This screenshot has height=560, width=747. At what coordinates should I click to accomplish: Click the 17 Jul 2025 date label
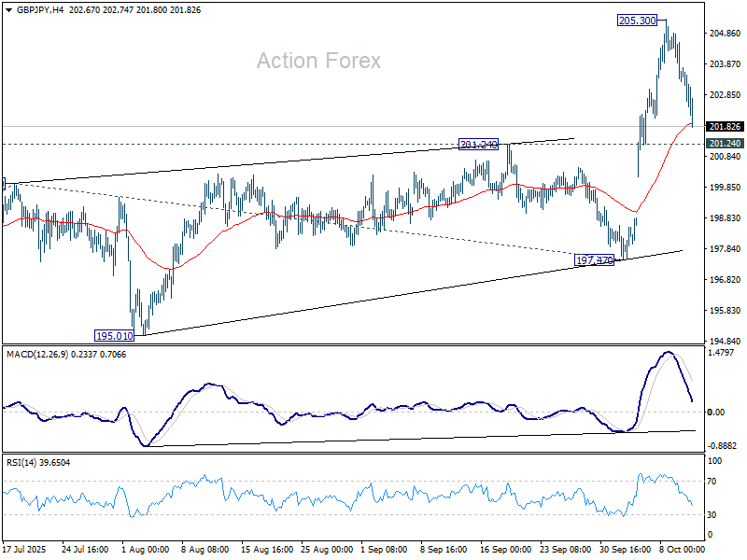[25, 551]
